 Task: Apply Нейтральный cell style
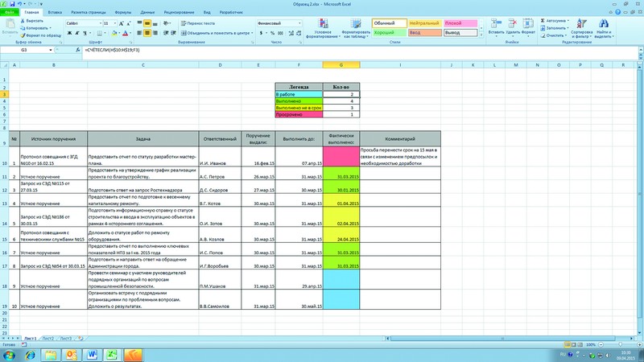pos(425,23)
